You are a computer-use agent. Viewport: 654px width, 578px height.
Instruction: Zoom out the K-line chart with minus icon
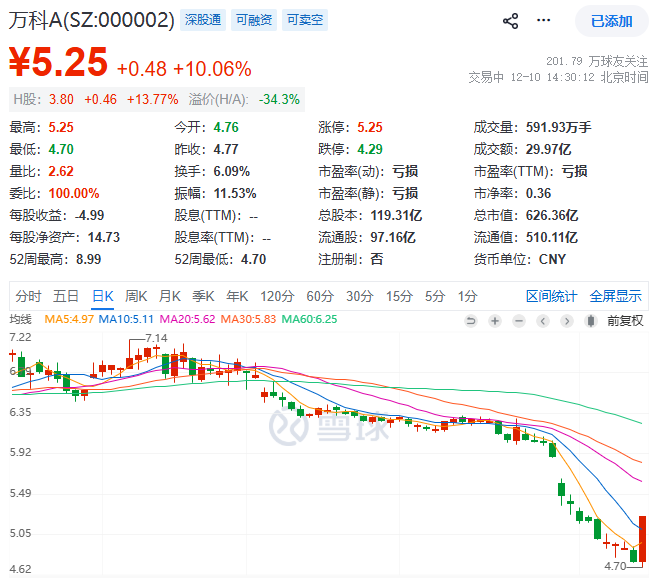pos(518,320)
